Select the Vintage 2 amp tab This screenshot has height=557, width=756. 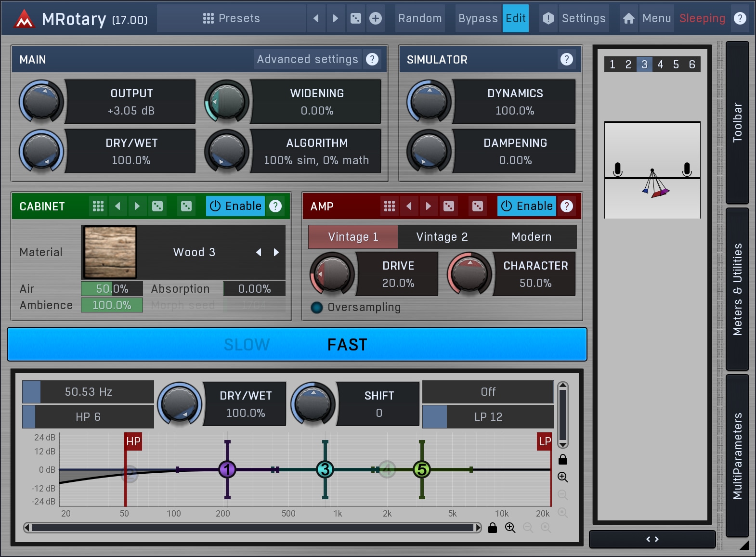[442, 237]
